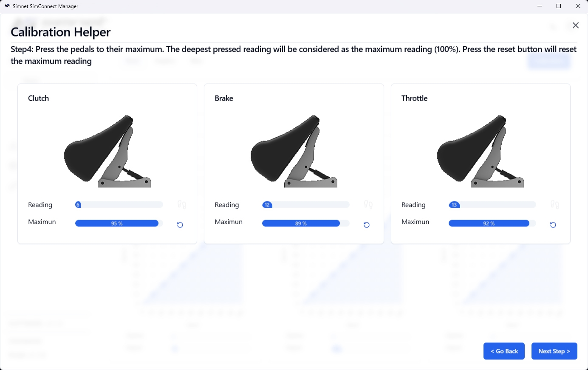
Task: Click the Throttle Maximum bar at 92 %
Action: (489, 223)
